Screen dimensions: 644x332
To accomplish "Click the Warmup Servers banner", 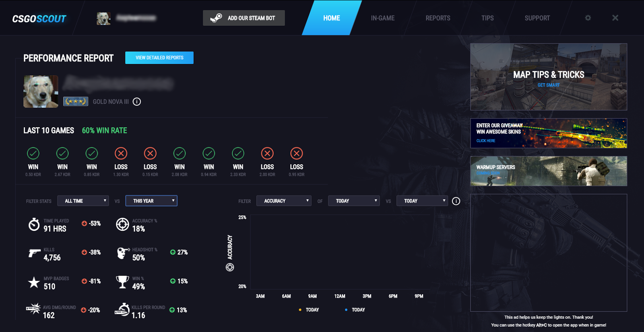I will click(549, 171).
